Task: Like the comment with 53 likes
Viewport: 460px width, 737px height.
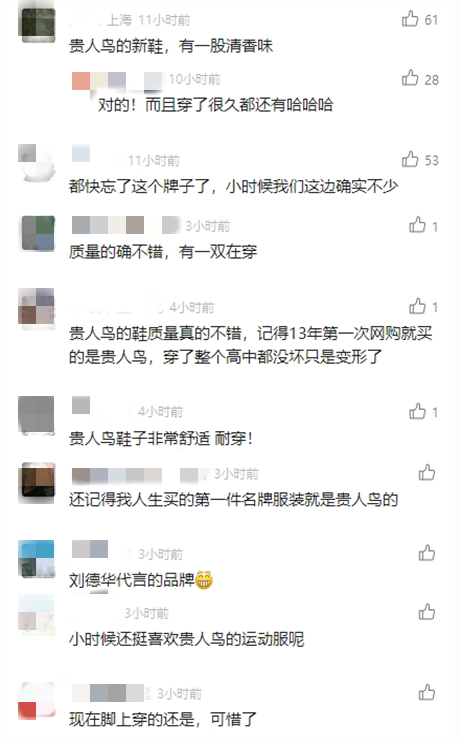Action: pos(410,159)
